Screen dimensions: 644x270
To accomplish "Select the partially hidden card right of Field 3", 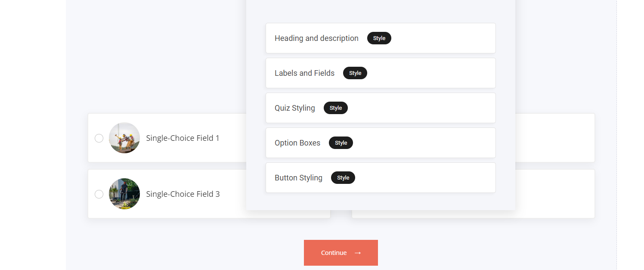I will [x=554, y=194].
